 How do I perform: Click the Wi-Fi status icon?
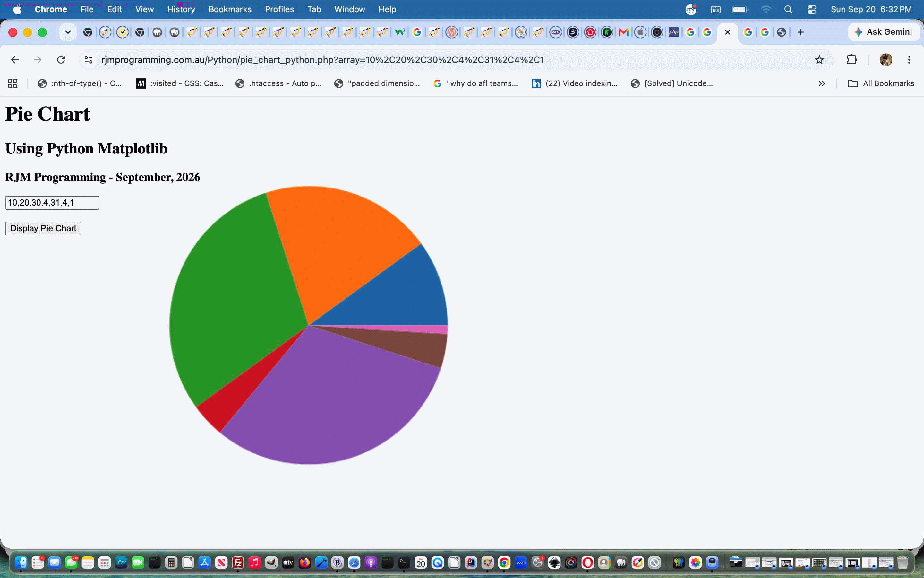[x=766, y=10]
